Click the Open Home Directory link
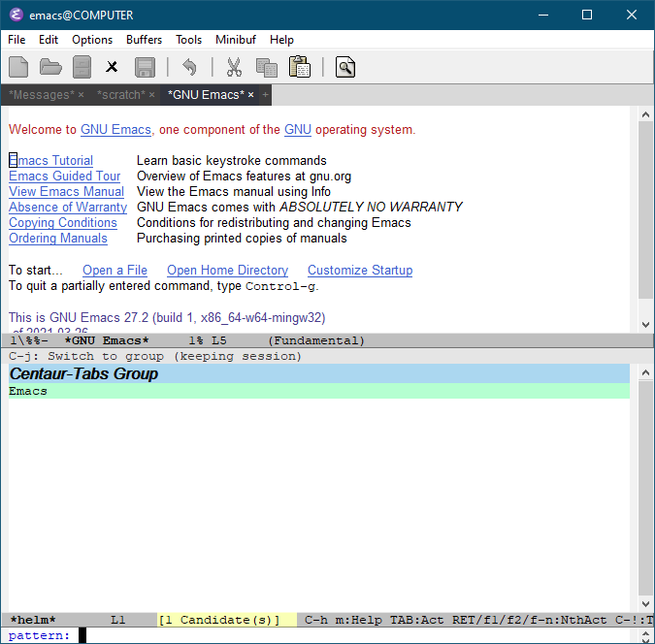Image resolution: width=655 pixels, height=644 pixels. tap(228, 271)
